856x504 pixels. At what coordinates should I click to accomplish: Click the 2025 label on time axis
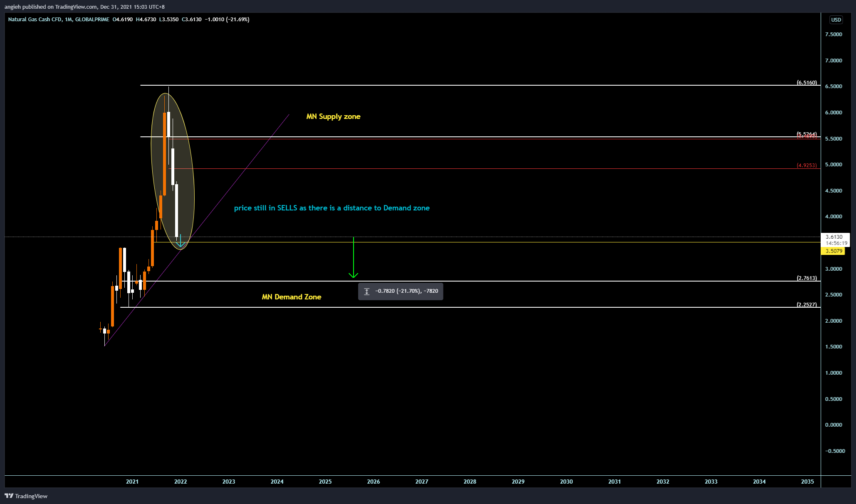pos(325,482)
